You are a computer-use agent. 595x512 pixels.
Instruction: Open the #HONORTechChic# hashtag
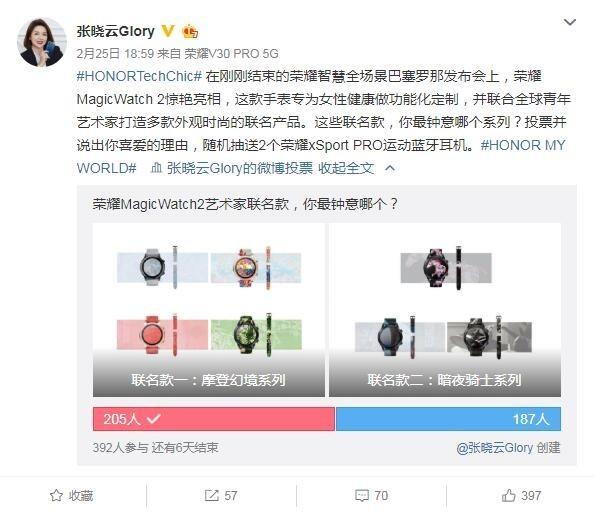pyautogui.click(x=139, y=76)
